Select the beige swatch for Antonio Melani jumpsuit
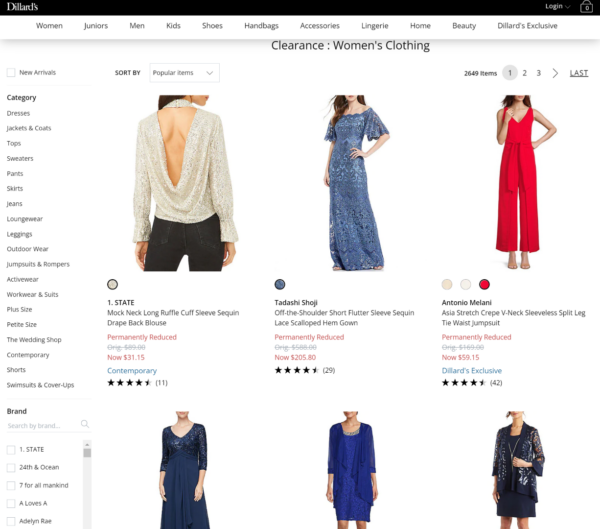 pos(447,284)
